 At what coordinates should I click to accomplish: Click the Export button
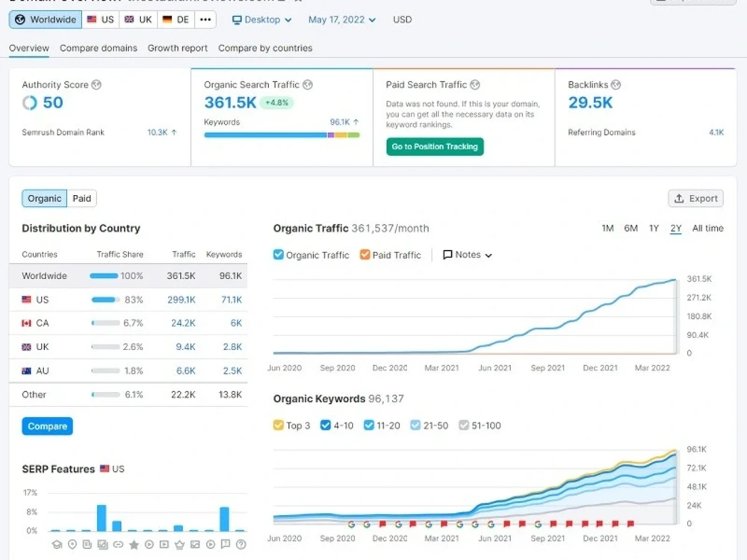pos(695,199)
